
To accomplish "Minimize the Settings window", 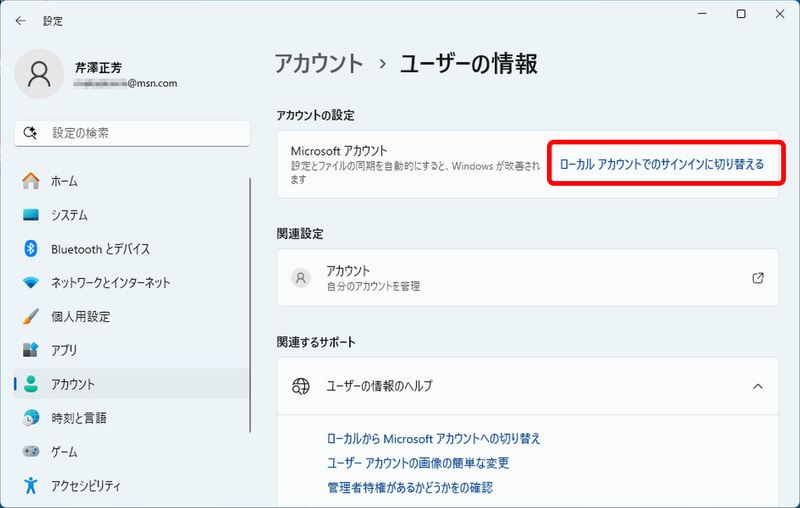I will pyautogui.click(x=702, y=14).
